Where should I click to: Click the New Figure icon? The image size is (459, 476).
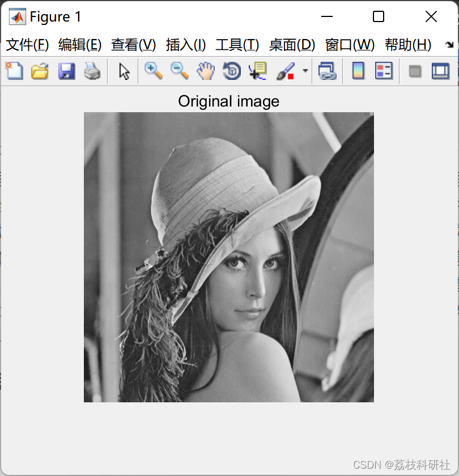14,71
